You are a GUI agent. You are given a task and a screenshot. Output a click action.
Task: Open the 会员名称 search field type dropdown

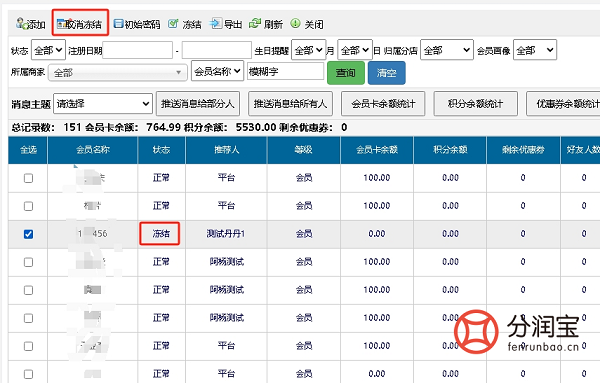217,71
